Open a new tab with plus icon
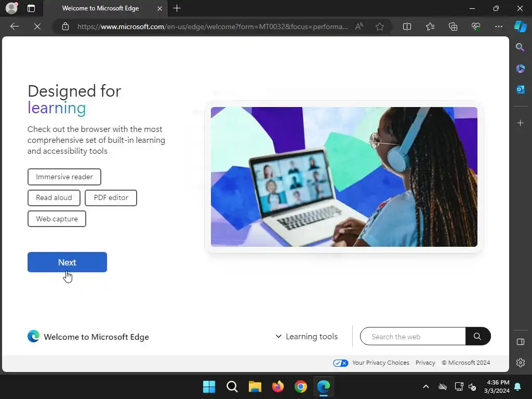The width and height of the screenshot is (532, 399). (177, 8)
